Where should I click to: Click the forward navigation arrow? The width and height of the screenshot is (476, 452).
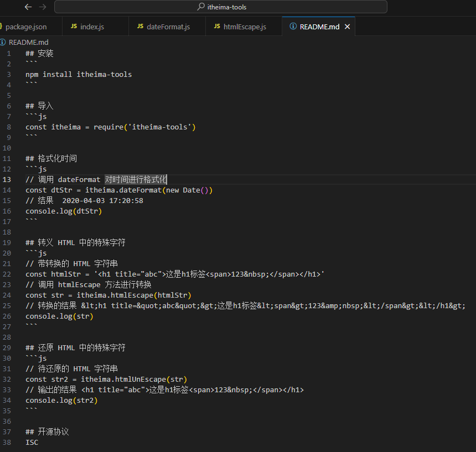tap(43, 7)
